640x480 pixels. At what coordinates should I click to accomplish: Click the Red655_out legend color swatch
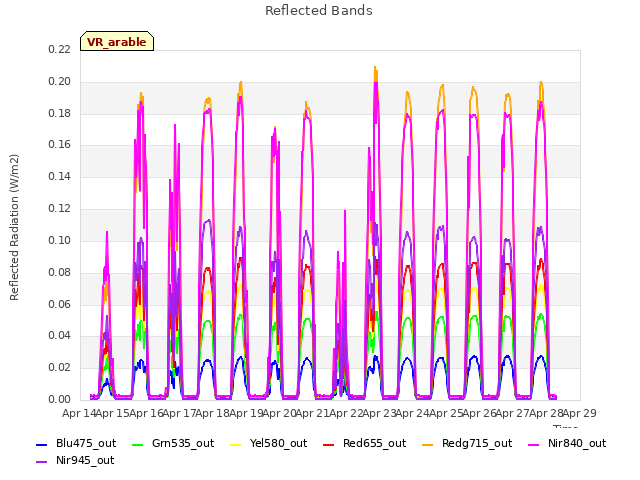click(329, 444)
